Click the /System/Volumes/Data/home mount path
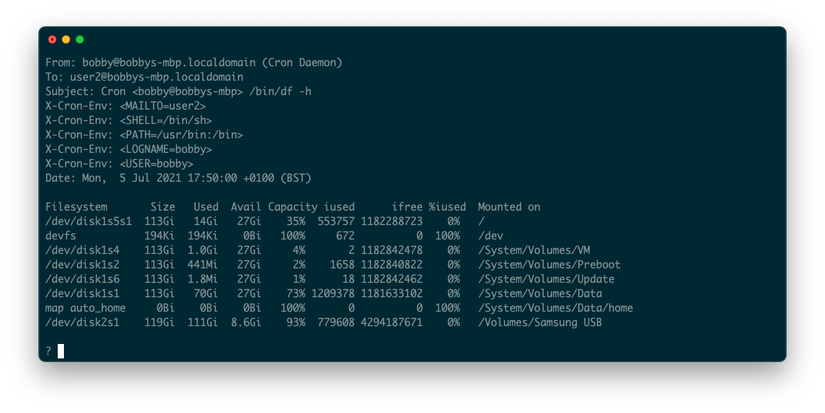The image size is (825, 413). (556, 308)
